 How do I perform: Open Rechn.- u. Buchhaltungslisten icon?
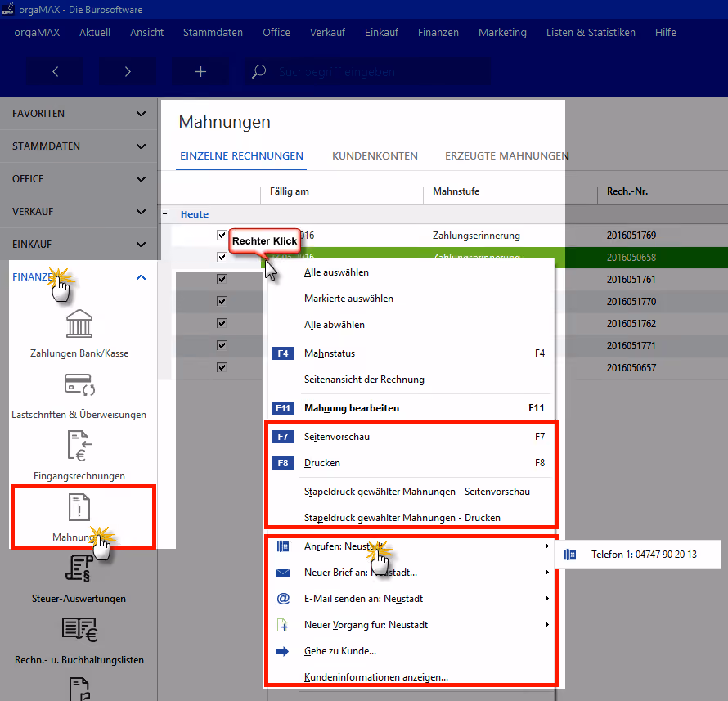pos(79,630)
